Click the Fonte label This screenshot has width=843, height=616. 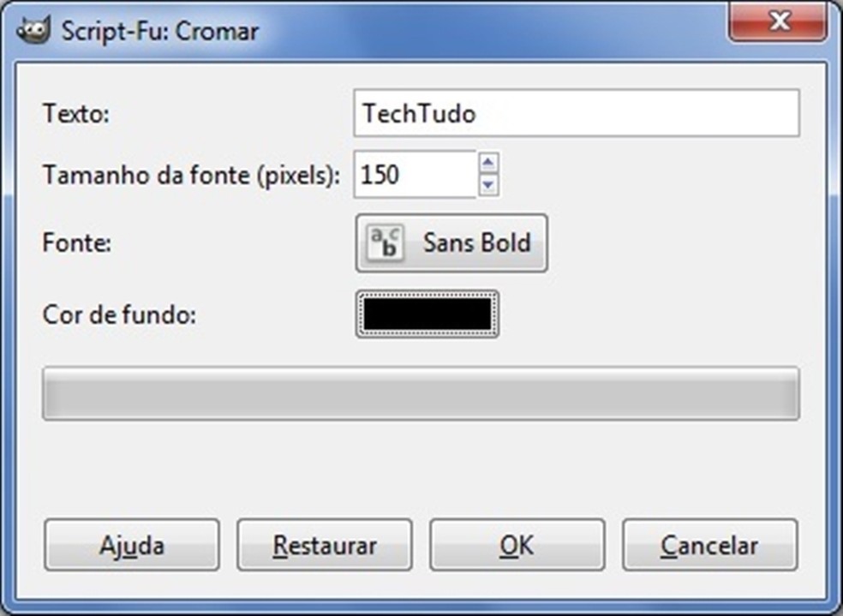pos(76,242)
